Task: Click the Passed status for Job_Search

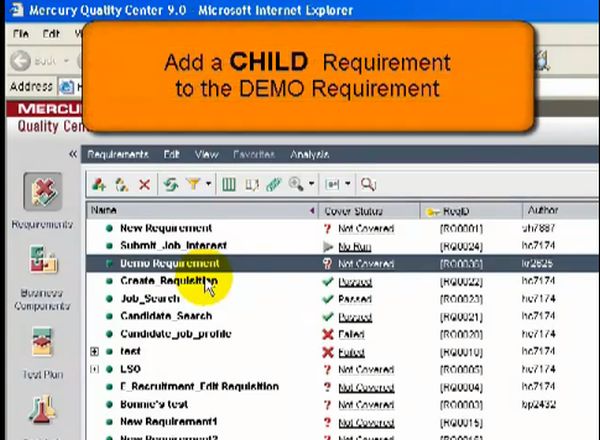Action: (355, 299)
